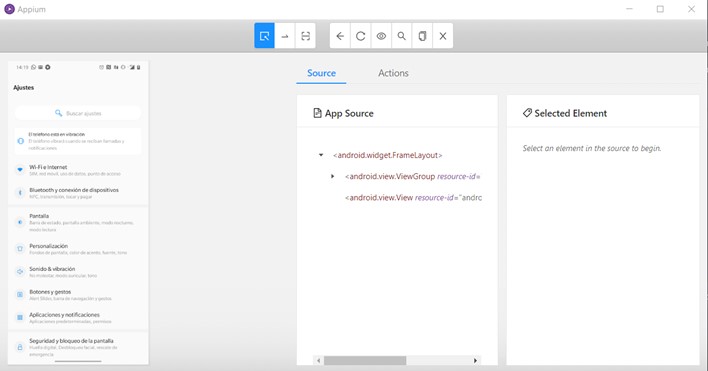Screen dimensions: 708x371
Task: Select the android.view.View tree item
Action: (x=413, y=197)
